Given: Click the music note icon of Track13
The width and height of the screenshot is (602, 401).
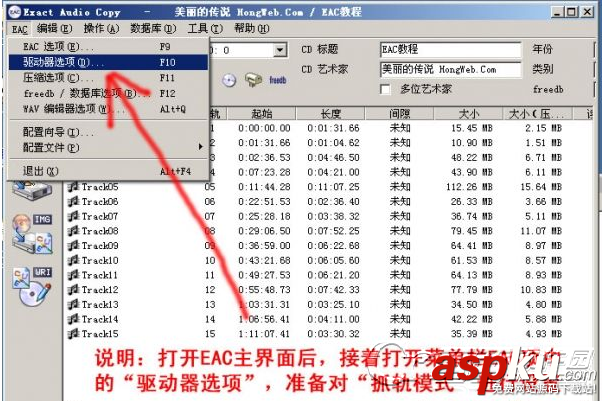Looking at the screenshot, I should pyautogui.click(x=73, y=305).
